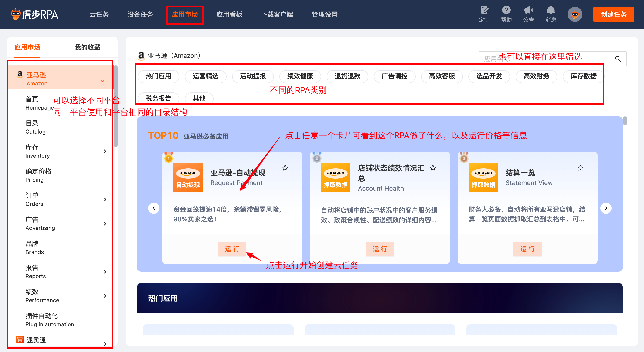This screenshot has width=644, height=352.
Task: Expand the 库存 Inventory submenu
Action: click(105, 151)
